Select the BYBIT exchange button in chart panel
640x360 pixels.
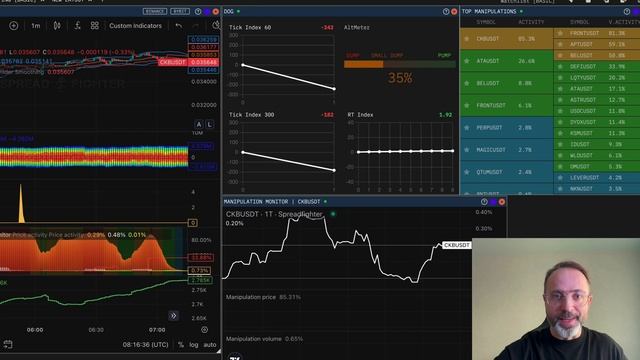[180, 11]
